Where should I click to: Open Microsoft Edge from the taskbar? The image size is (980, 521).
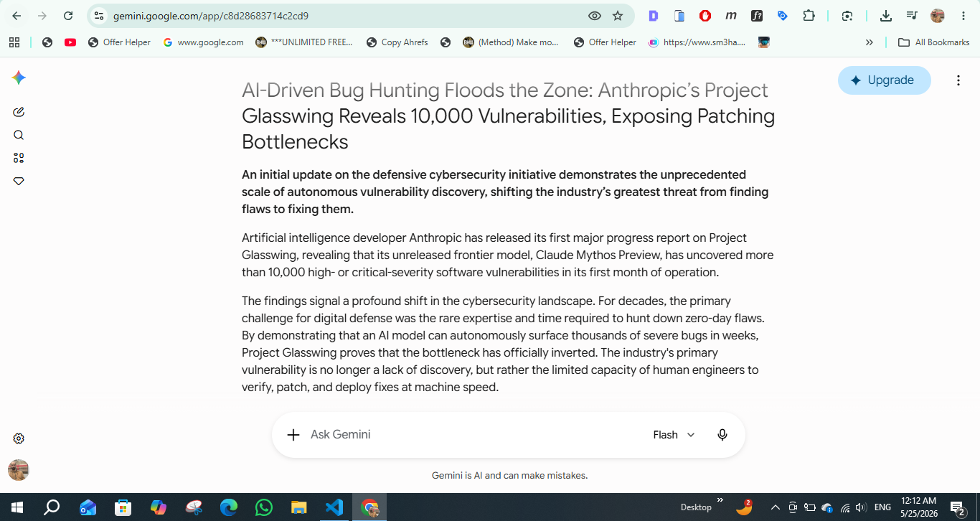pyautogui.click(x=229, y=507)
